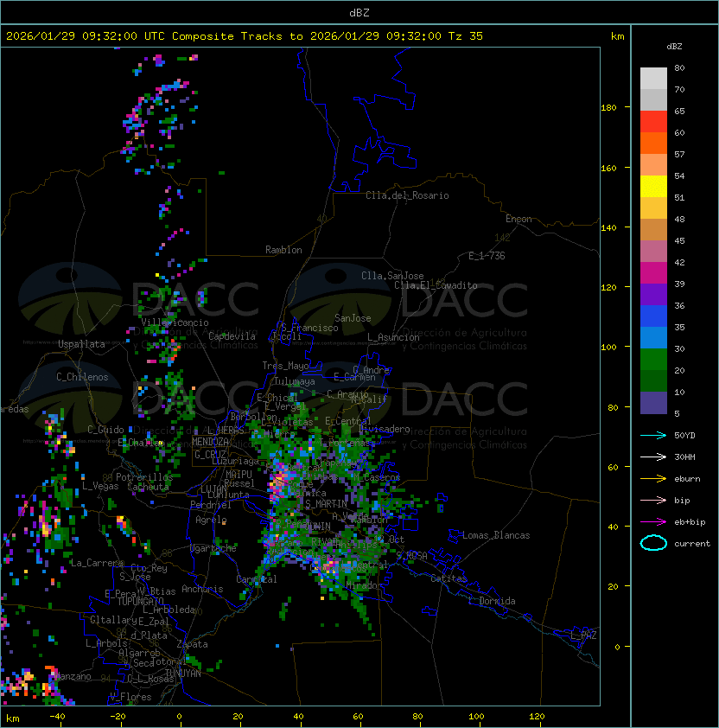Click the 'E_1-736' place label
This screenshot has width=719, height=728.
coord(487,256)
